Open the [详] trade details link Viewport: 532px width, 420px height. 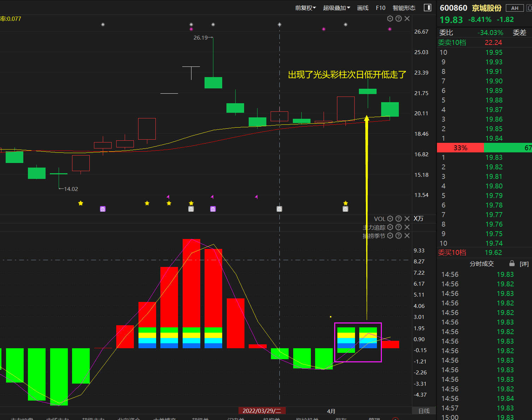coord(524,264)
